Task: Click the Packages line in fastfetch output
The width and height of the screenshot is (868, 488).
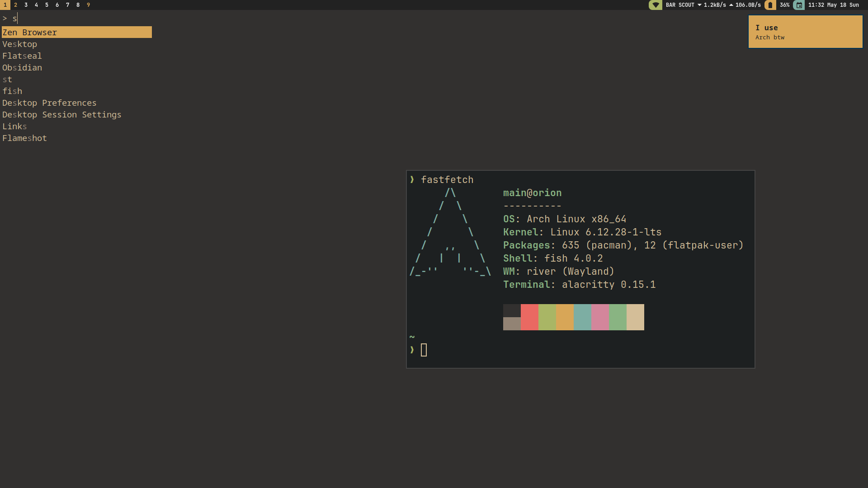Action: [x=623, y=245]
